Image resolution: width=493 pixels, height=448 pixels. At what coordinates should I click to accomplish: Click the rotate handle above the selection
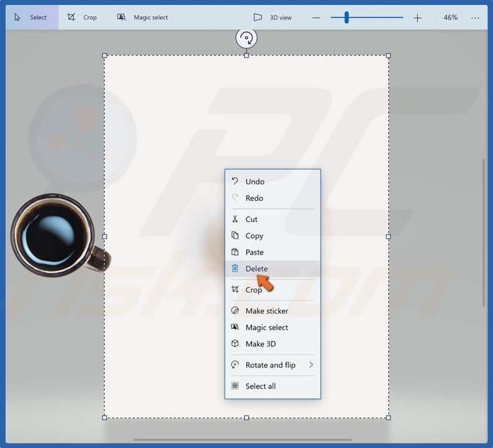coord(246,37)
